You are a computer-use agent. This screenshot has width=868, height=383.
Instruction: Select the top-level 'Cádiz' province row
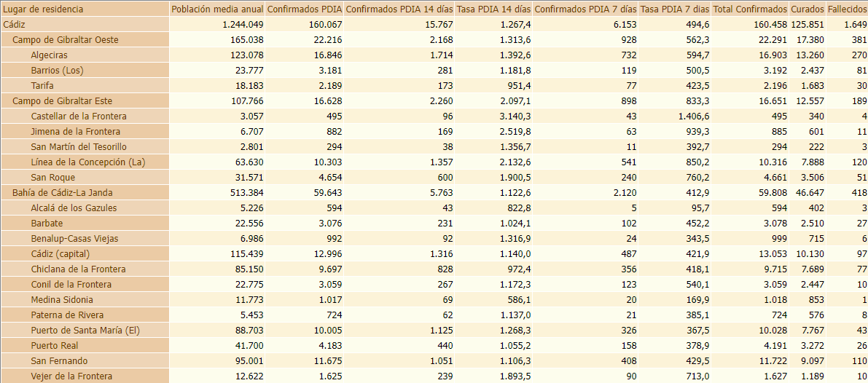click(x=15, y=25)
